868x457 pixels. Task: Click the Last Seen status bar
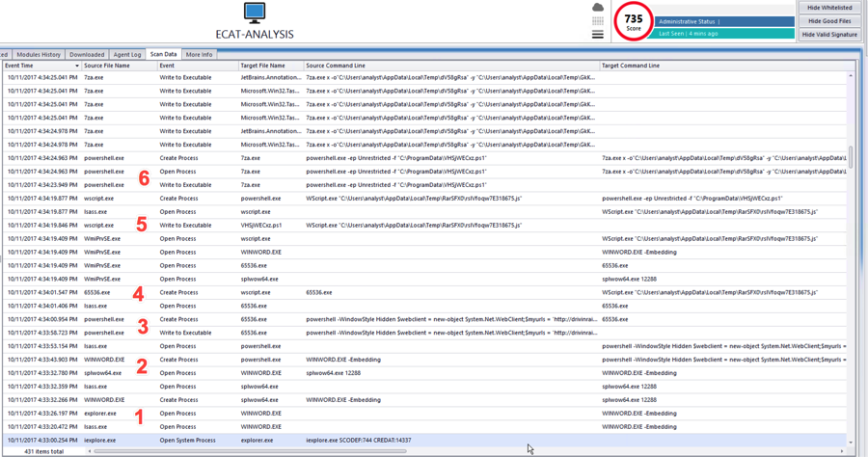point(724,34)
